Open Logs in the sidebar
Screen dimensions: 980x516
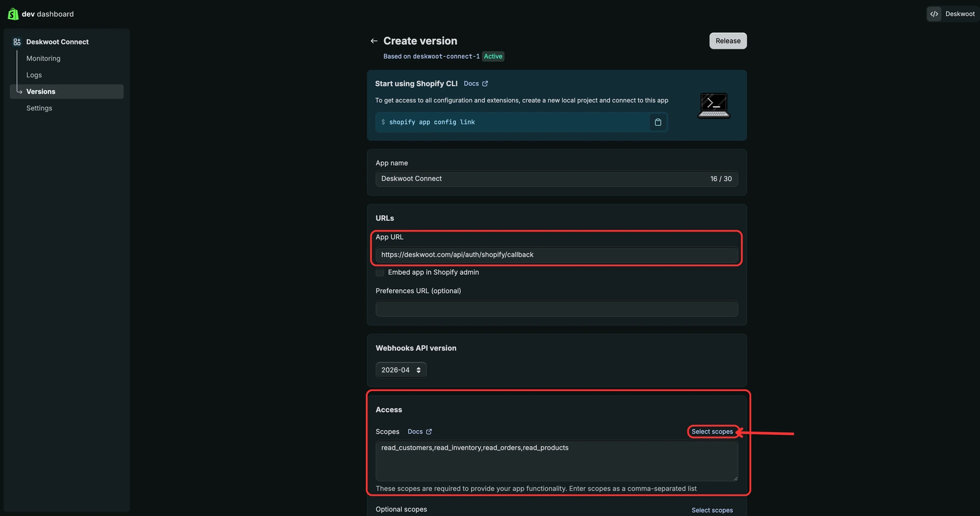tap(34, 75)
